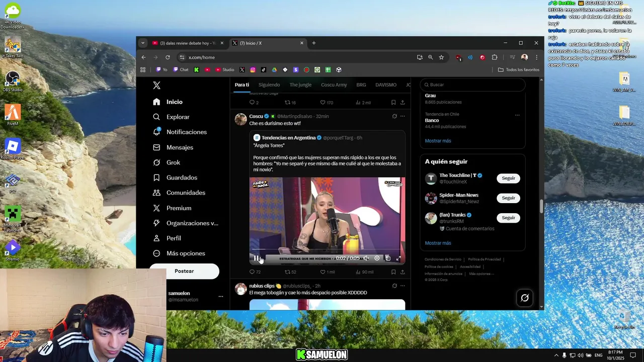Open video player settings gear
This screenshot has width=644, height=362.
pos(377,258)
